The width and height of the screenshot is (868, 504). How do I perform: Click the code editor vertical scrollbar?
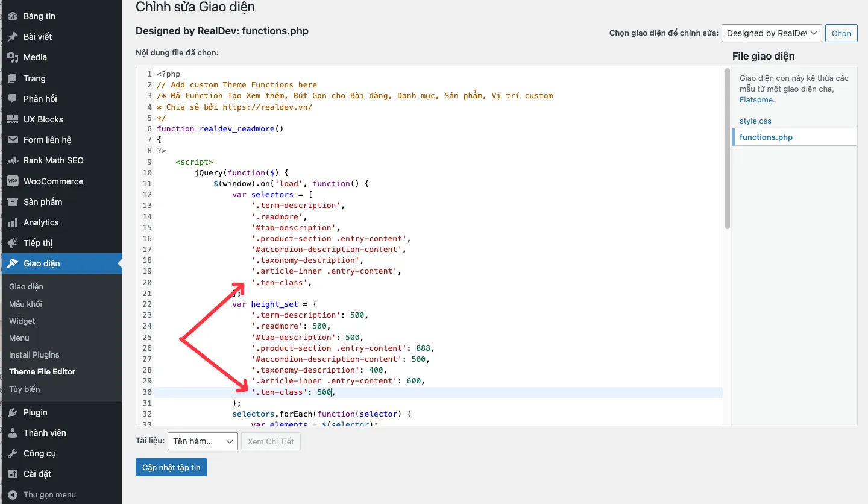727,148
